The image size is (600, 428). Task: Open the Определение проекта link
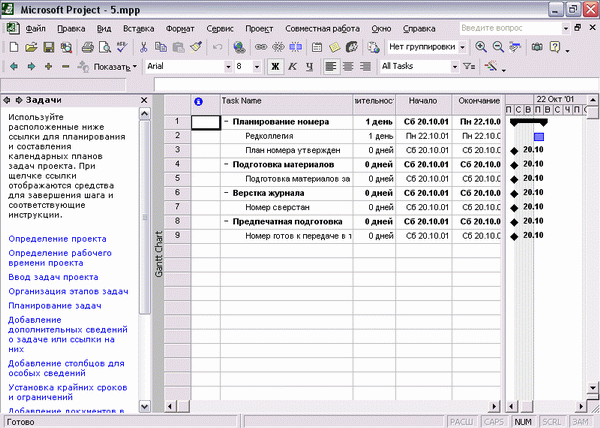coord(57,239)
